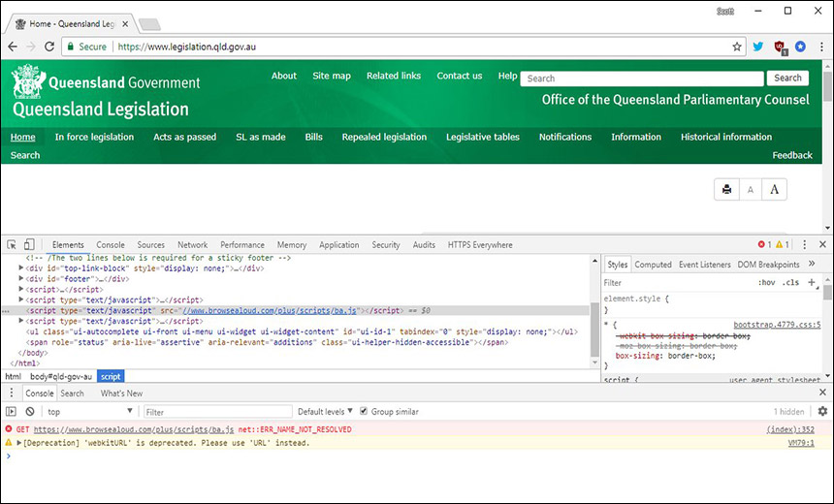Open a new browser tab
Screen dimensions: 834x504
click(x=149, y=24)
